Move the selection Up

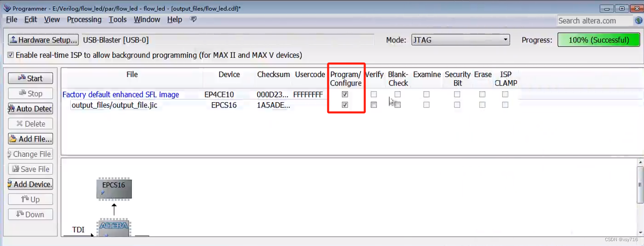tap(31, 199)
